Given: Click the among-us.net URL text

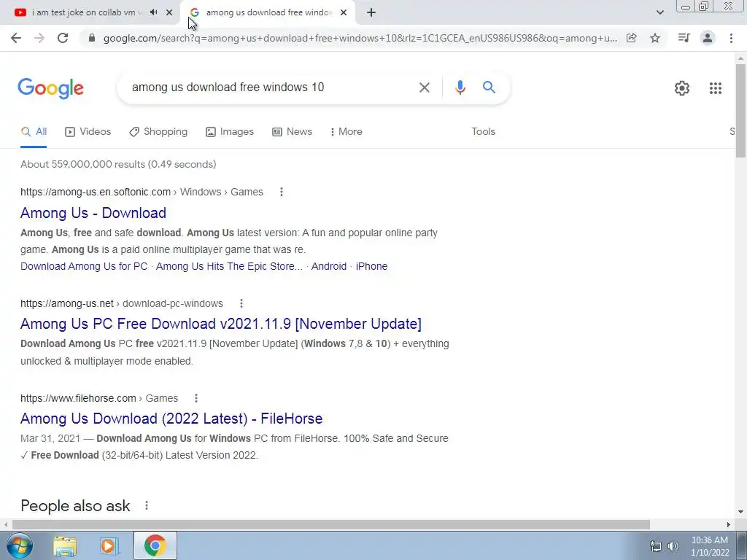Looking at the screenshot, I should coord(66,303).
